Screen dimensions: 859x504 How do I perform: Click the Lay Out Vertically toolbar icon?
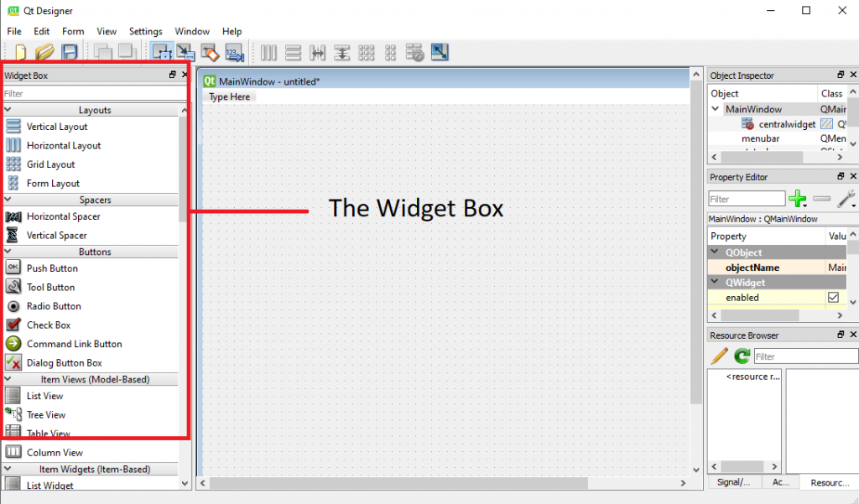293,52
